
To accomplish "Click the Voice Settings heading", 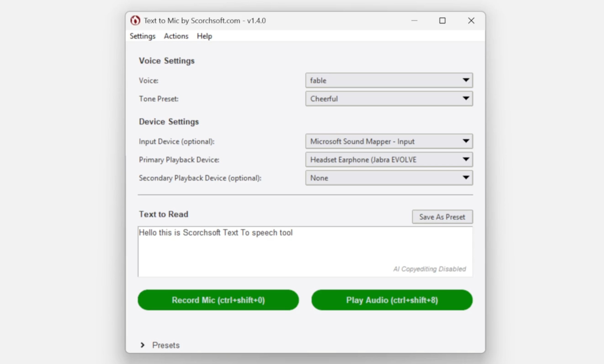I will pos(167,61).
